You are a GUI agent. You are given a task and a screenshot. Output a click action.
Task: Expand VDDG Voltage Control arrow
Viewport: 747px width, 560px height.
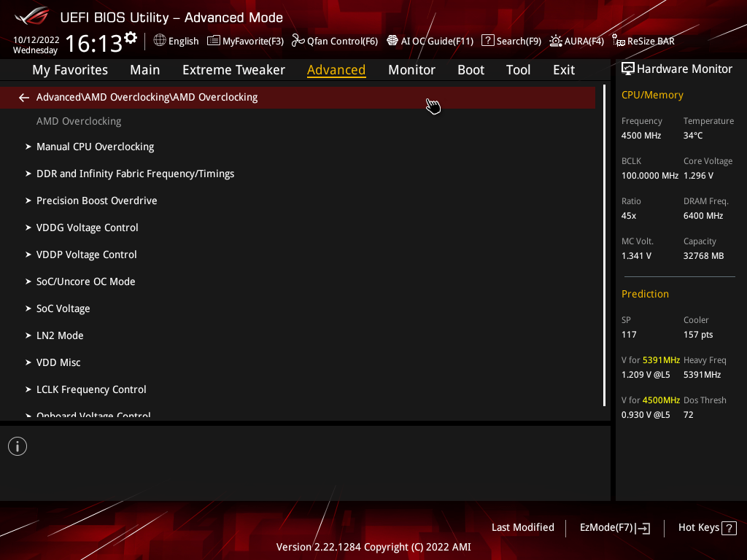coord(28,227)
